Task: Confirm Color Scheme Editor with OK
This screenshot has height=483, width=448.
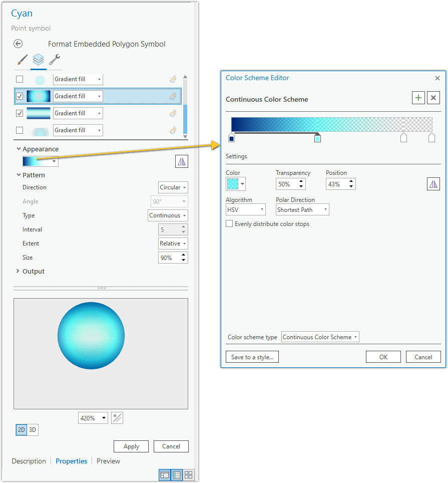Action: tap(383, 357)
